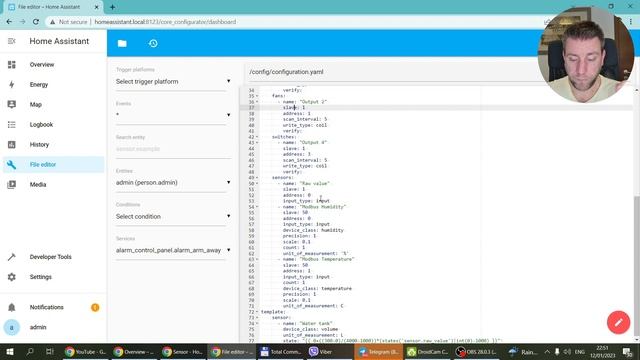Open the Map sidebar icon
Screen dimensions: 640x360
(11, 104)
